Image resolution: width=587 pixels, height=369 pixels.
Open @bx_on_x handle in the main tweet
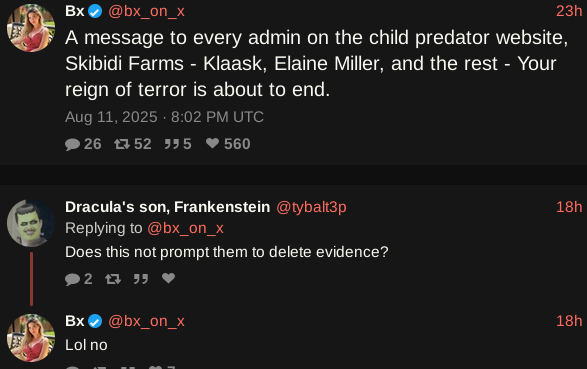click(146, 12)
